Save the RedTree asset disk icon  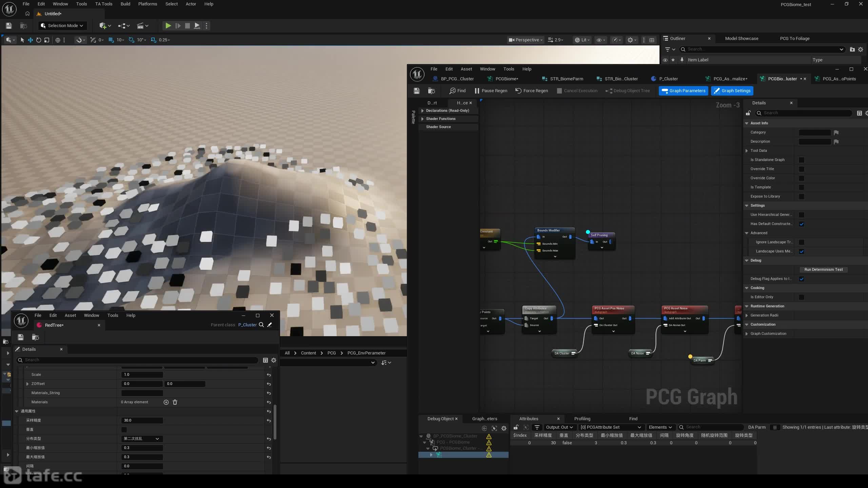coord(21,337)
